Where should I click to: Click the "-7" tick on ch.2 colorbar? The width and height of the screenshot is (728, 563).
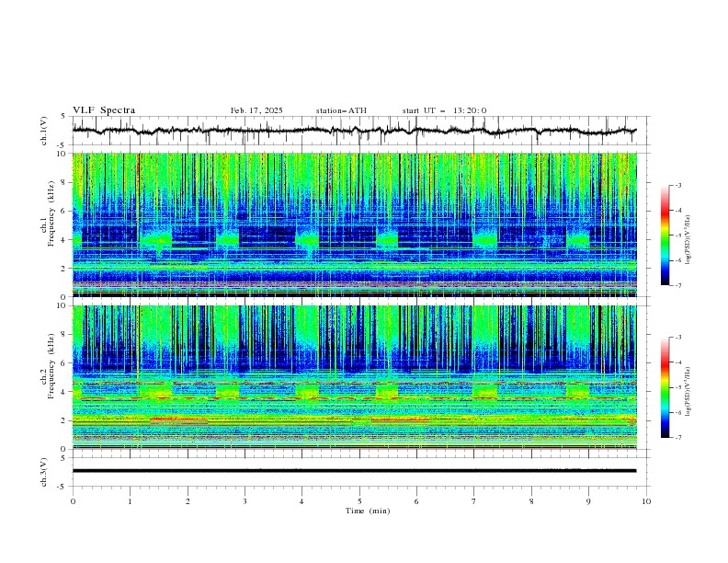(x=677, y=438)
